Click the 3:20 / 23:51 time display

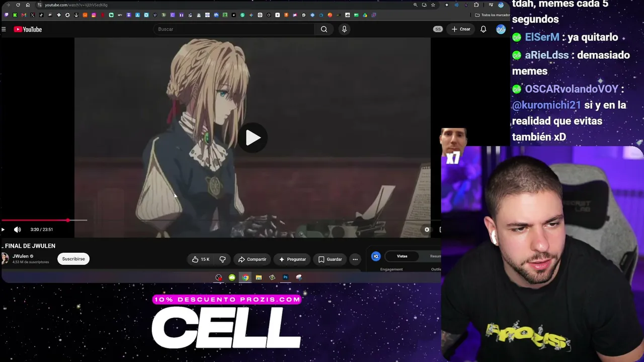(41, 230)
